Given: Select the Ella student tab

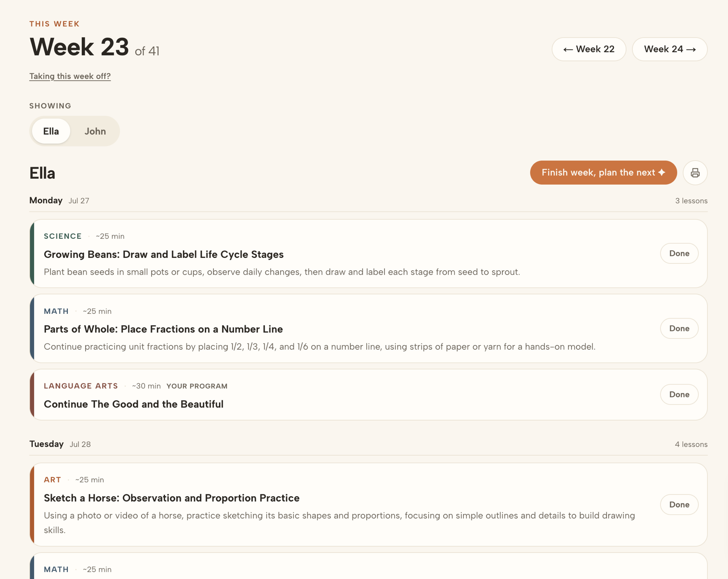Looking at the screenshot, I should pyautogui.click(x=51, y=131).
